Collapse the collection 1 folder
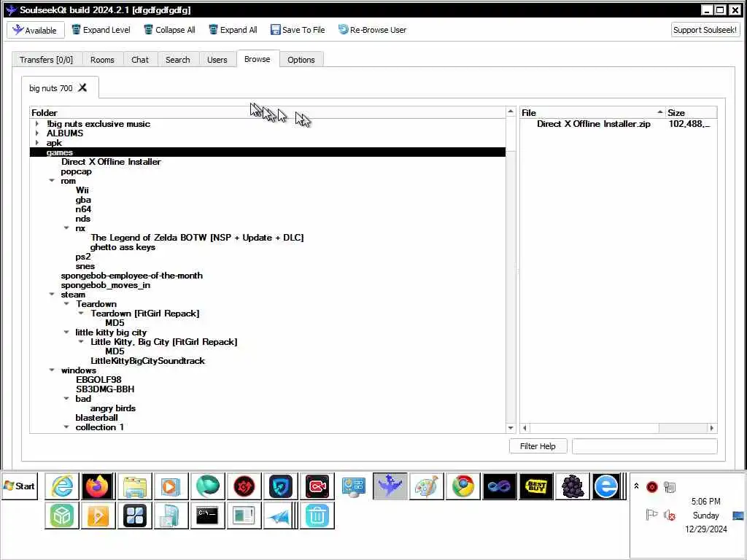This screenshot has height=560, width=747. (x=66, y=427)
